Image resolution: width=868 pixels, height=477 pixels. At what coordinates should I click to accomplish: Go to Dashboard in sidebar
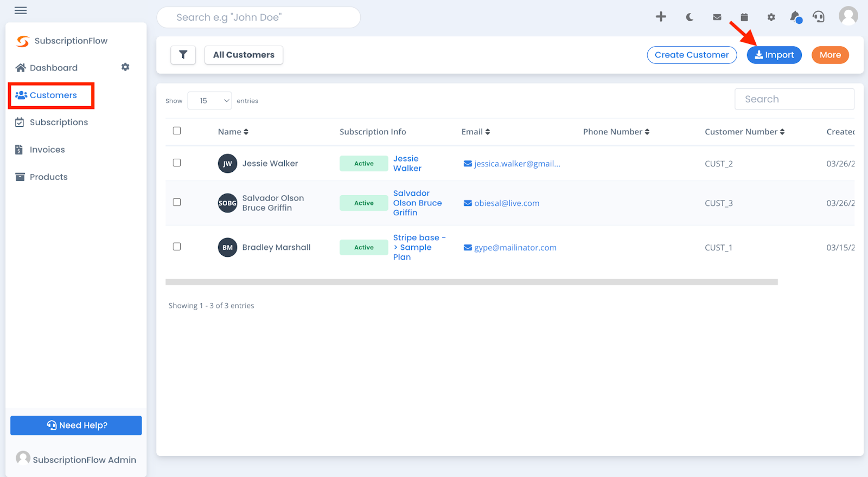(47, 68)
